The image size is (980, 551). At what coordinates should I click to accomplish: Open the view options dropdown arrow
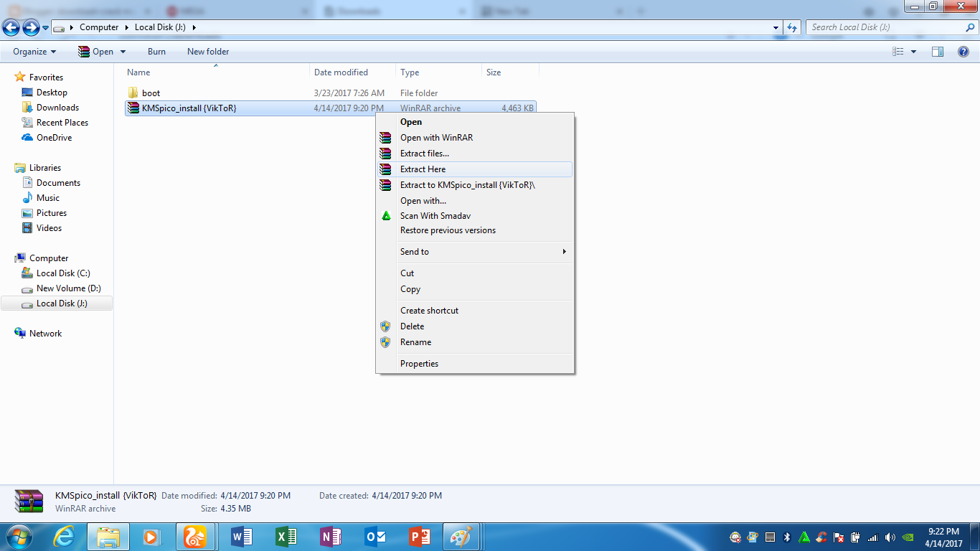(x=913, y=52)
